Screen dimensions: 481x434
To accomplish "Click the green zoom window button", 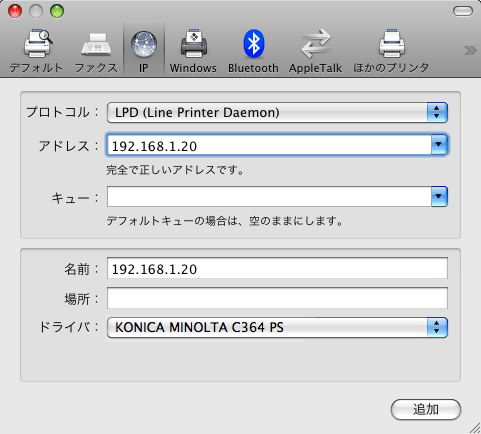I will (57, 11).
